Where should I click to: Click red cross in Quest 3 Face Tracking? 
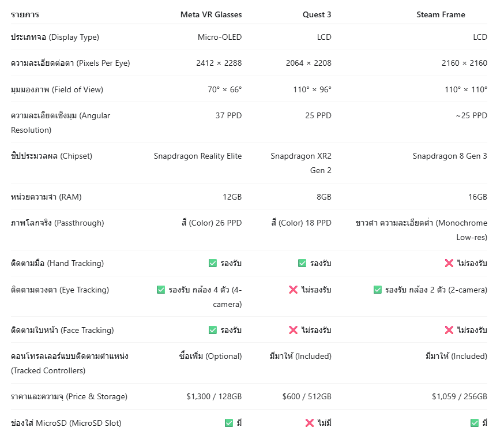[293, 330]
